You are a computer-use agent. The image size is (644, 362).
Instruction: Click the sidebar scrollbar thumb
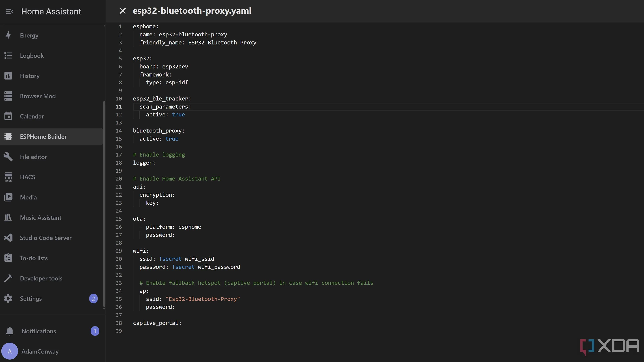coord(104,204)
